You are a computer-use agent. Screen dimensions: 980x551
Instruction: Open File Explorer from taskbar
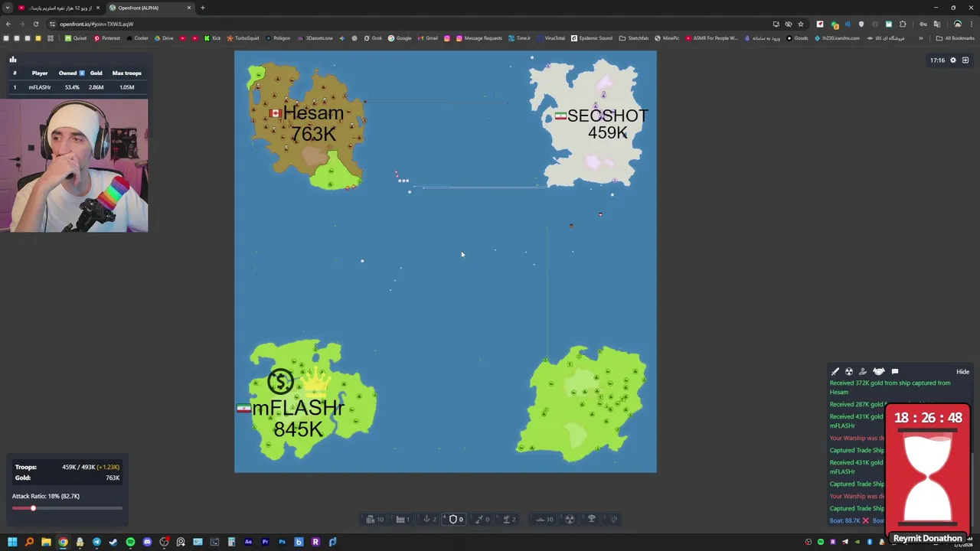(x=46, y=542)
